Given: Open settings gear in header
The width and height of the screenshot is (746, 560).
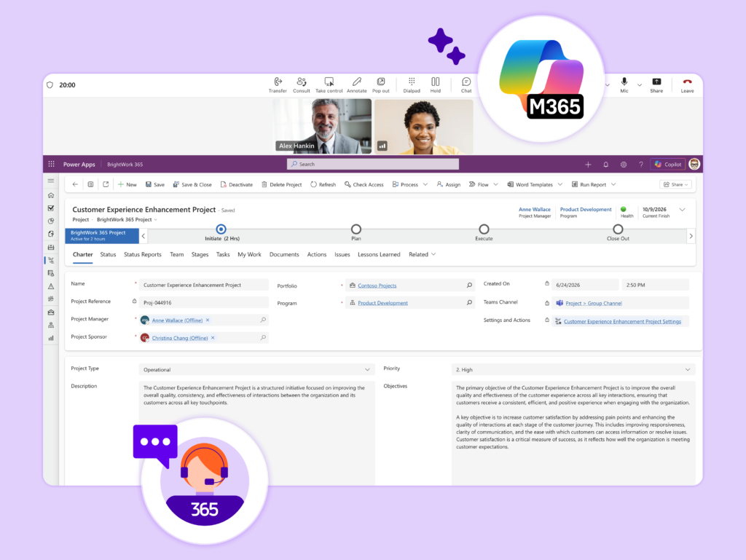Looking at the screenshot, I should point(624,165).
